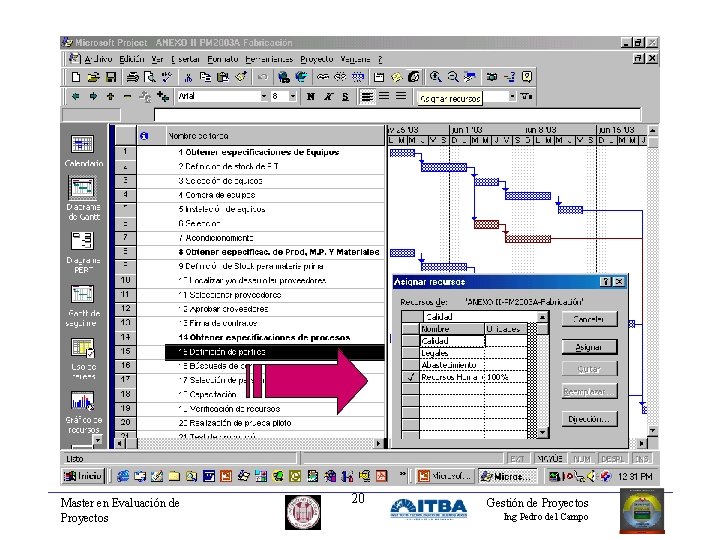Unlink tasks with broken chain icon

pyautogui.click(x=340, y=77)
